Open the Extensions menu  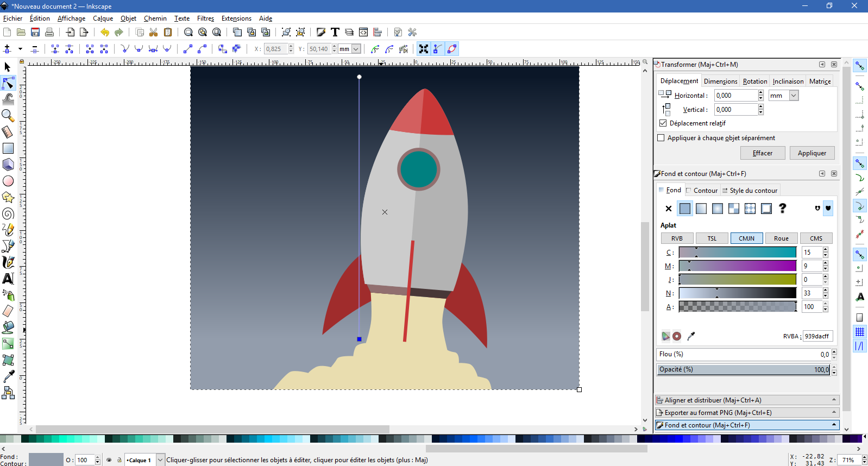236,18
